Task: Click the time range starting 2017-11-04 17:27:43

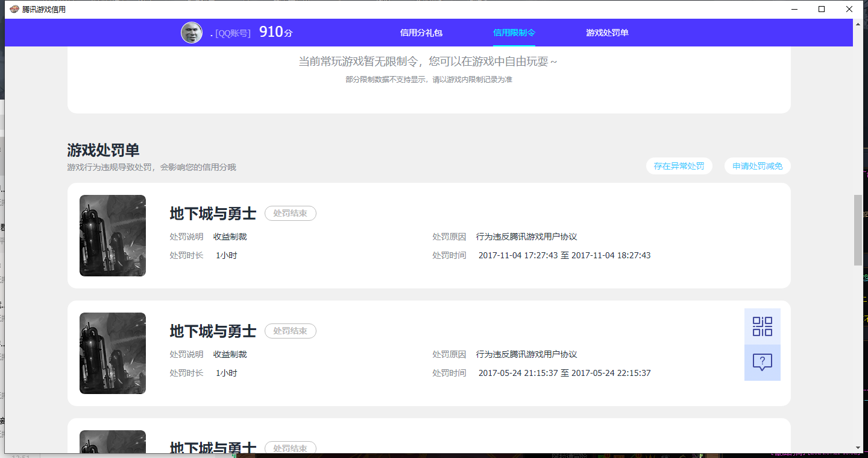Action: [565, 255]
